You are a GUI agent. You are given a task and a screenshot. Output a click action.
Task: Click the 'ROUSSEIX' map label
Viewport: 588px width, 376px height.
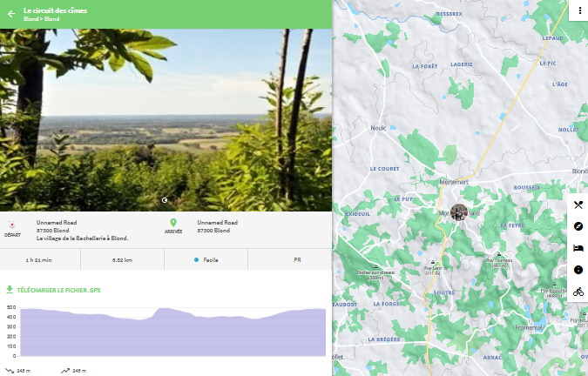click(x=526, y=187)
